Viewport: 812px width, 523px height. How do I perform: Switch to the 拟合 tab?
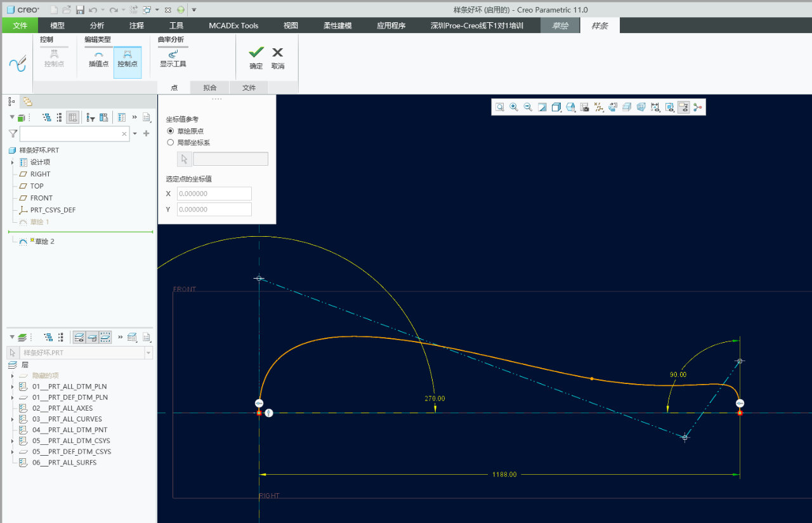pos(209,88)
